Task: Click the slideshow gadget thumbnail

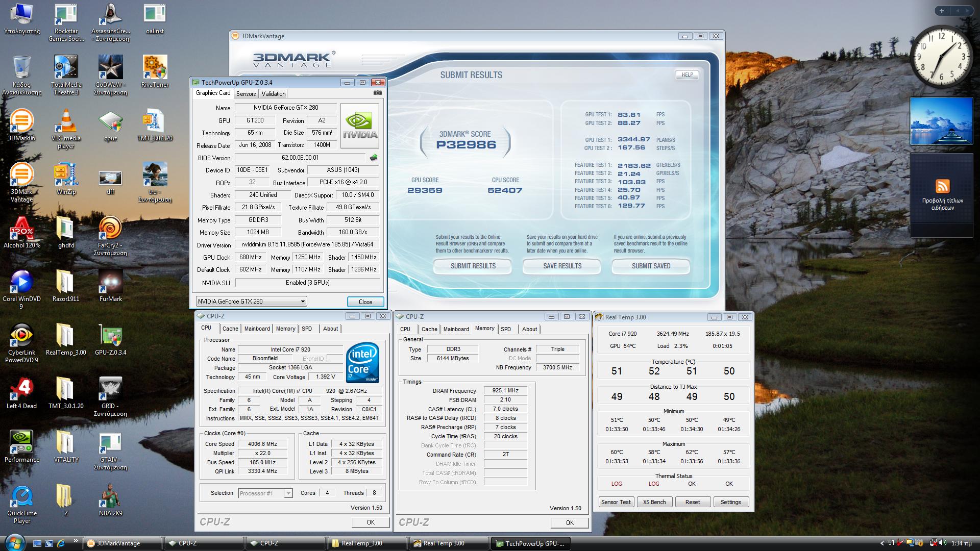Action: click(942, 121)
